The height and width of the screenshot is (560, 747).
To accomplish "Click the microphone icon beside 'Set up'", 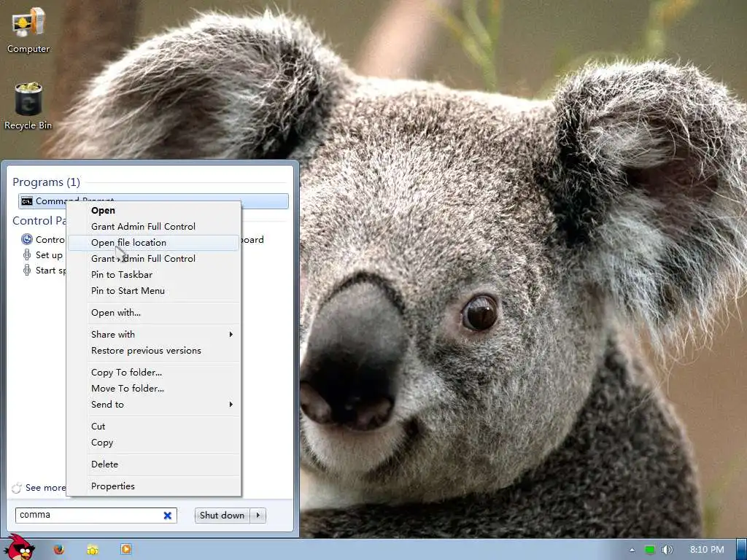I will (x=27, y=254).
